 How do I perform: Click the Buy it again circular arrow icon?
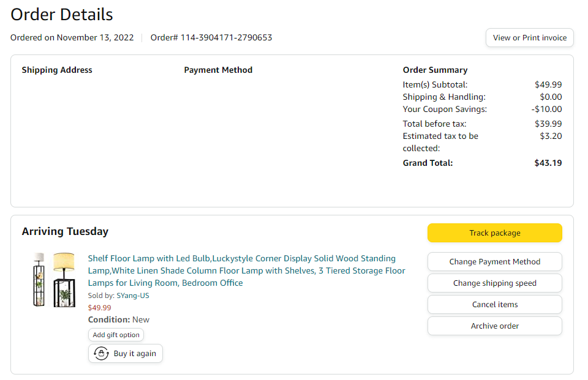101,354
